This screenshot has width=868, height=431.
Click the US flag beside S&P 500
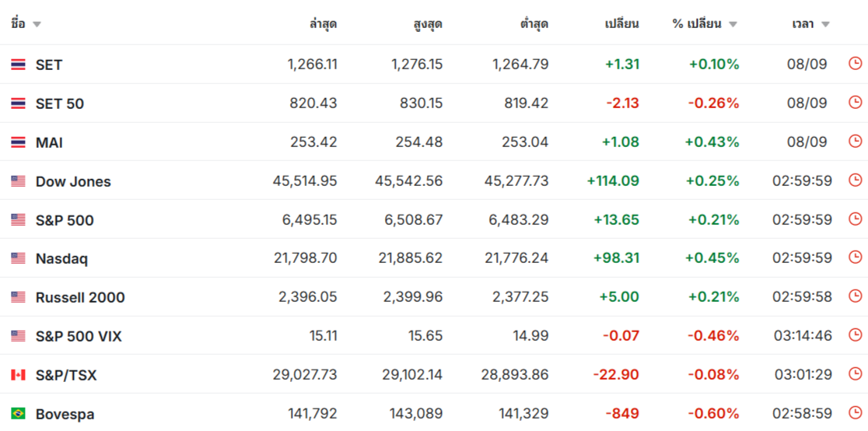[x=18, y=220]
